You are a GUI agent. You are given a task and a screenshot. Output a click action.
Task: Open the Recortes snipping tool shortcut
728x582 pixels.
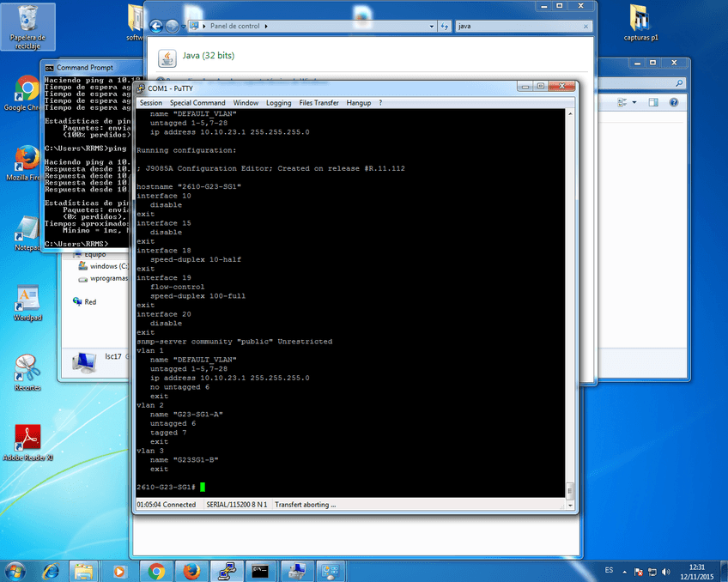pos(27,369)
